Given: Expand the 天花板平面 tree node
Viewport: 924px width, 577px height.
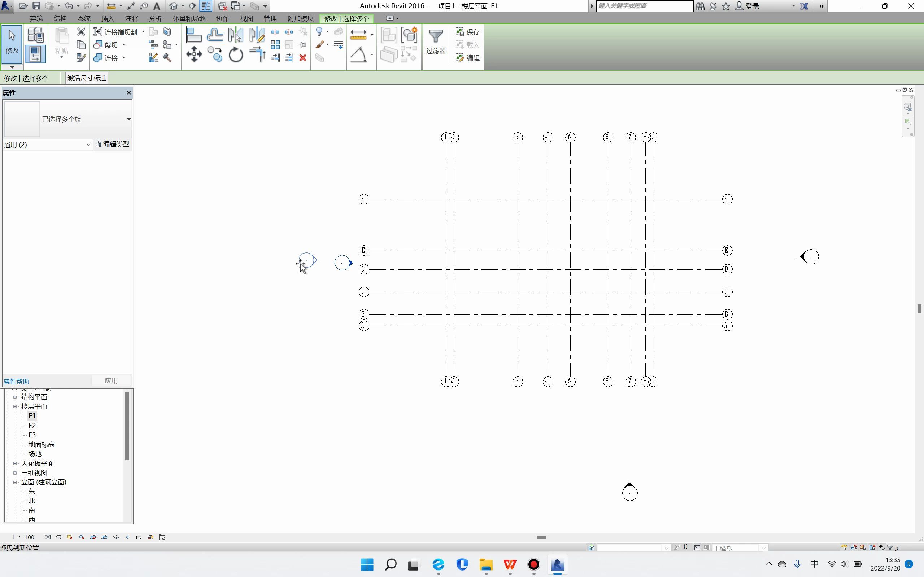Looking at the screenshot, I should [15, 463].
